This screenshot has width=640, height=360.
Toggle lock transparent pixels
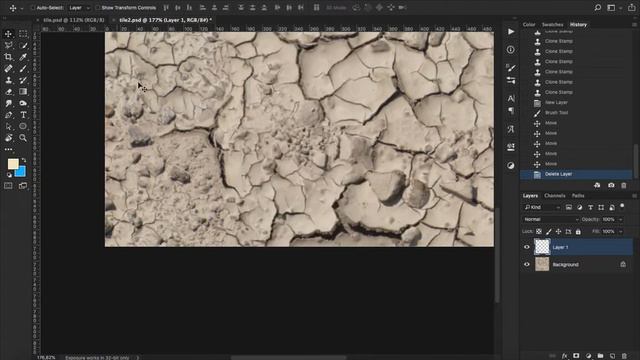click(539, 231)
